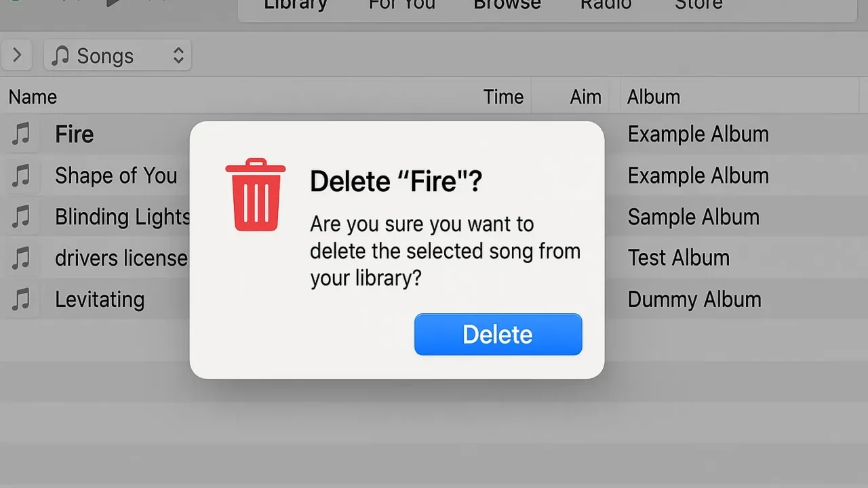Expand the sidebar with the chevron button

(17, 56)
